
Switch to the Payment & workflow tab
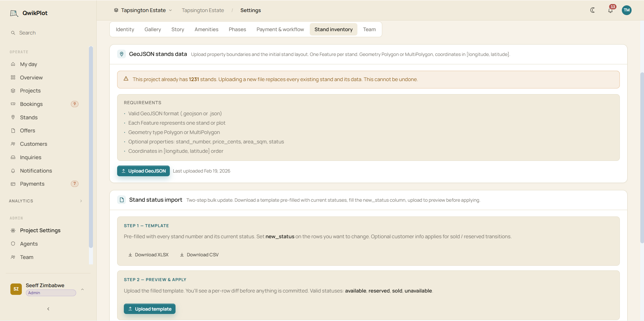(280, 29)
